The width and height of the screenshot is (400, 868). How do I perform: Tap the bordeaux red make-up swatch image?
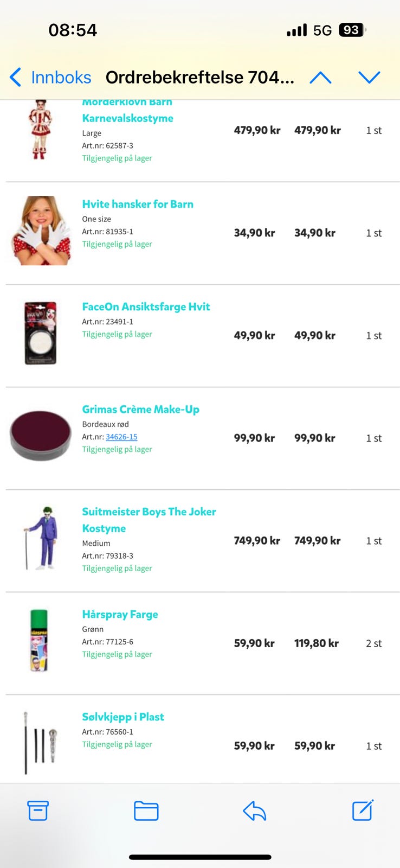point(41,435)
